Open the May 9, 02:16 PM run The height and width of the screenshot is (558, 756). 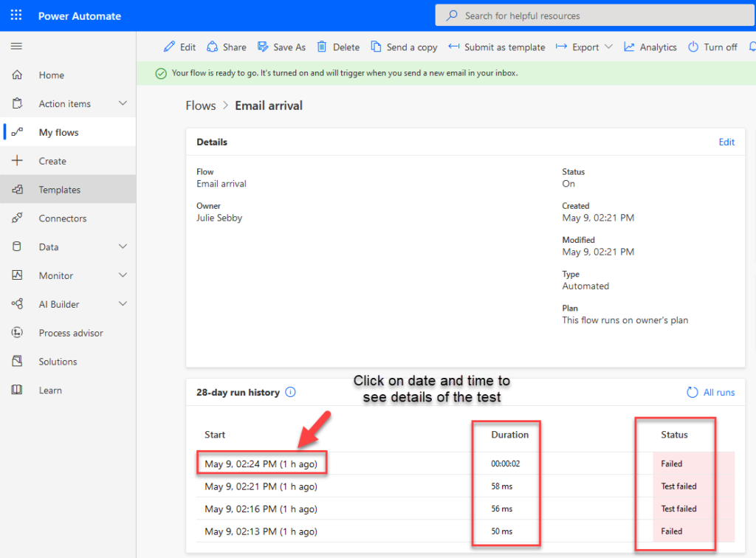pos(261,509)
